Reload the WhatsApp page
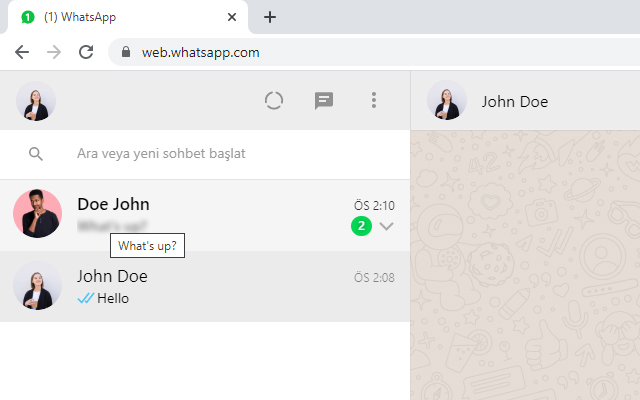The height and width of the screenshot is (400, 640). point(86,52)
